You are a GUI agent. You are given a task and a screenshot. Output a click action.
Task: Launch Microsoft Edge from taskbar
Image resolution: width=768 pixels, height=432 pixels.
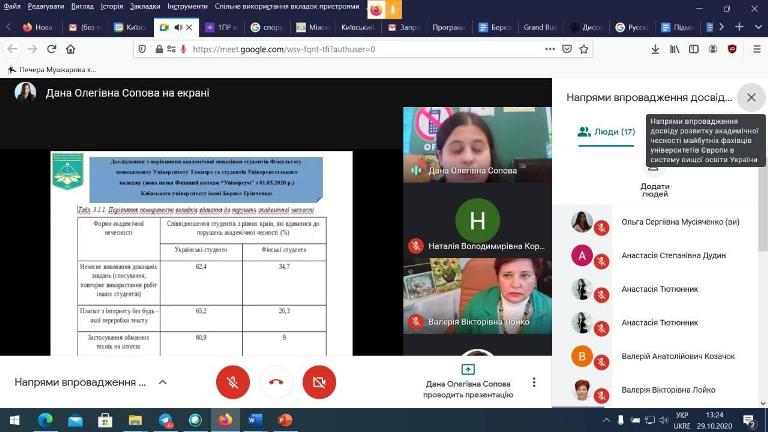46,420
